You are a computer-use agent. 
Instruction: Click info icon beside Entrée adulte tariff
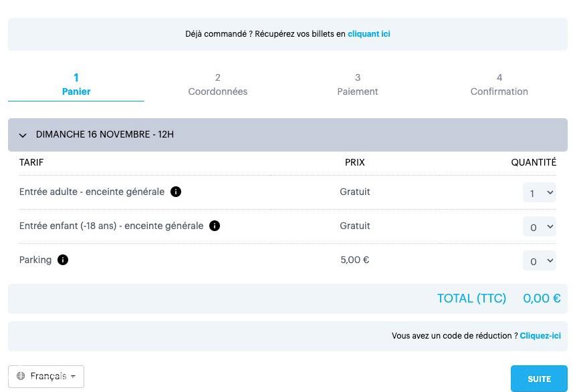(176, 192)
